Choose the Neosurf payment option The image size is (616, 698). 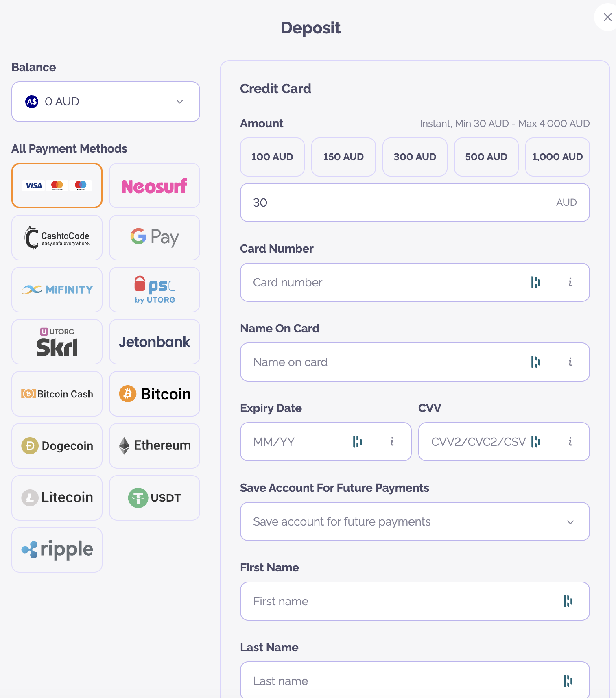pos(155,185)
